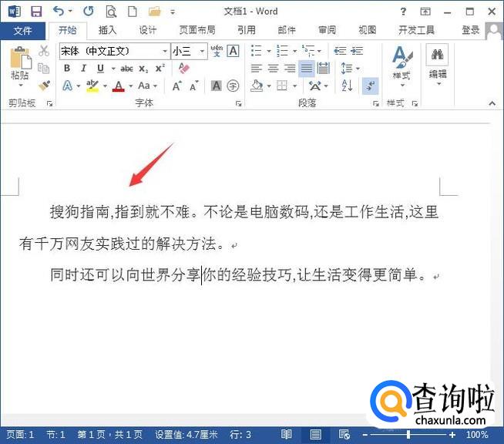Launch the 段落 paragraph dialog
Screen dimensions: 504x444
[375, 103]
